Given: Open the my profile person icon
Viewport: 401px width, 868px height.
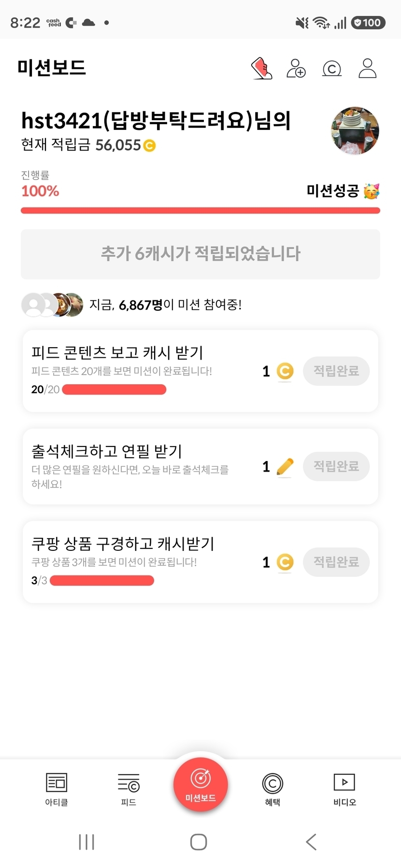Looking at the screenshot, I should click(x=368, y=68).
